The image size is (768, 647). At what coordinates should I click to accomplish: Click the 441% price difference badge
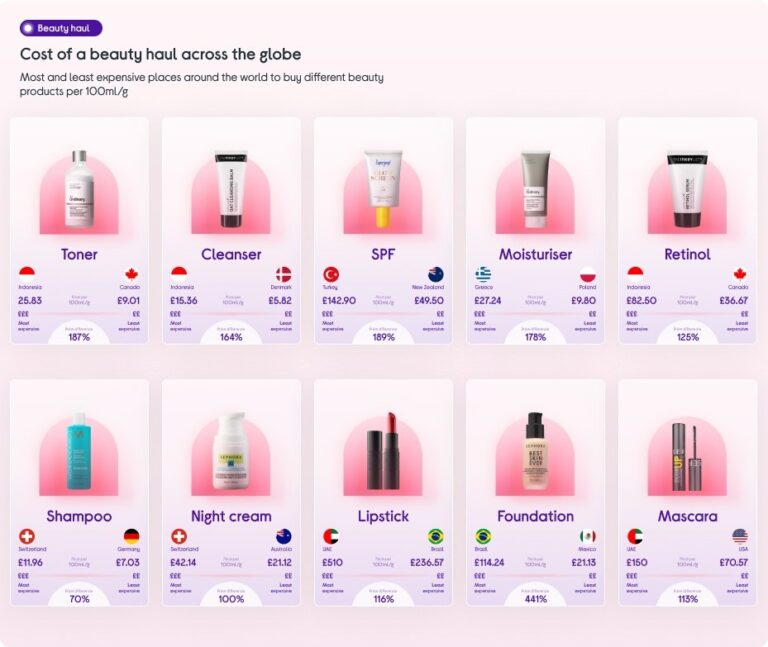click(535, 599)
